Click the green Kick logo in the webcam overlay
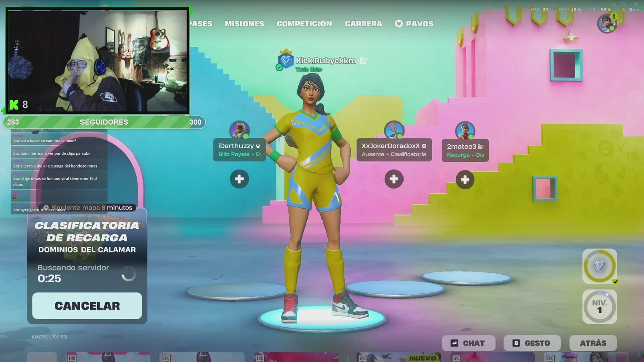 click(x=14, y=105)
